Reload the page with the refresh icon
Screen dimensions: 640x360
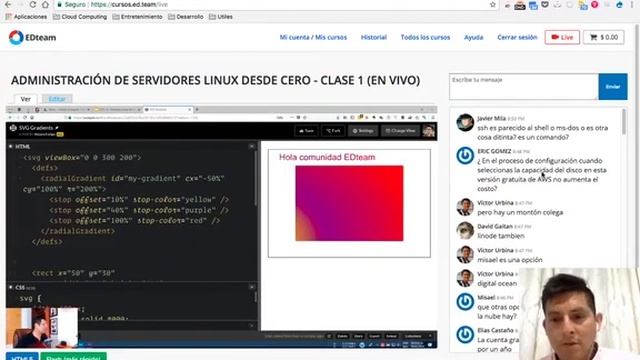pyautogui.click(x=33, y=4)
